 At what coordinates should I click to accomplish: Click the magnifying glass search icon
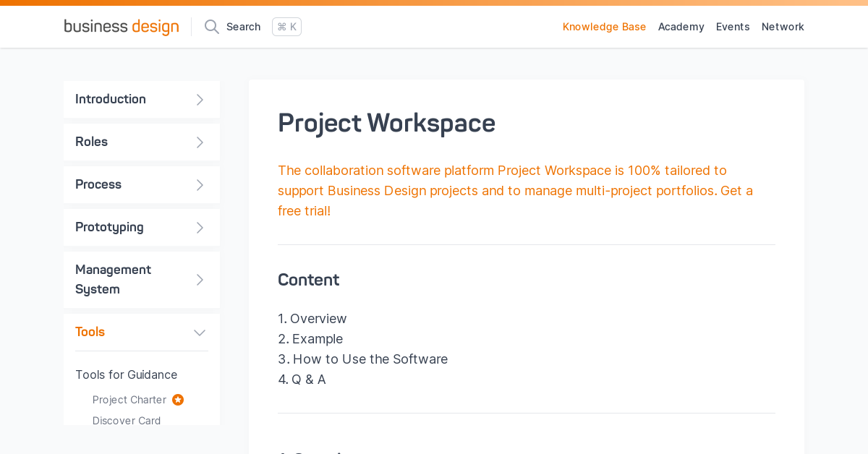pyautogui.click(x=212, y=27)
